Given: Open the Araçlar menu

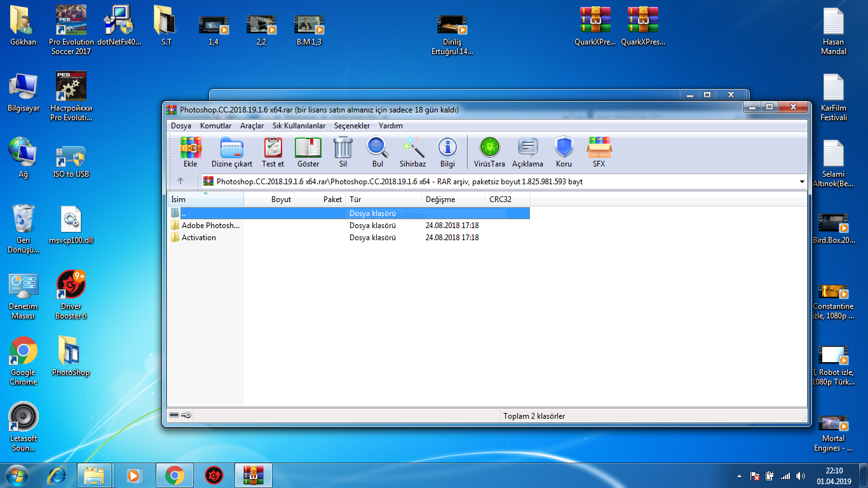Looking at the screenshot, I should point(252,126).
